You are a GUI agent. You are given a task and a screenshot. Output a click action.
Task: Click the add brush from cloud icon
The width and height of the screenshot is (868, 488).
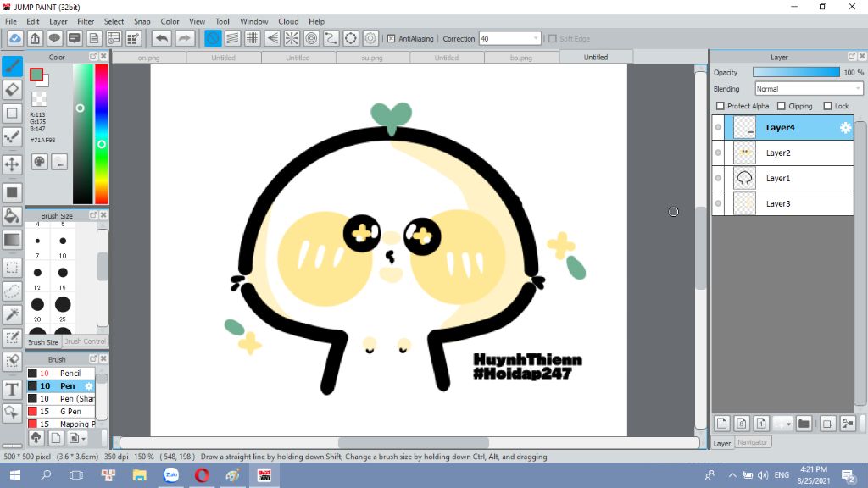pyautogui.click(x=36, y=438)
